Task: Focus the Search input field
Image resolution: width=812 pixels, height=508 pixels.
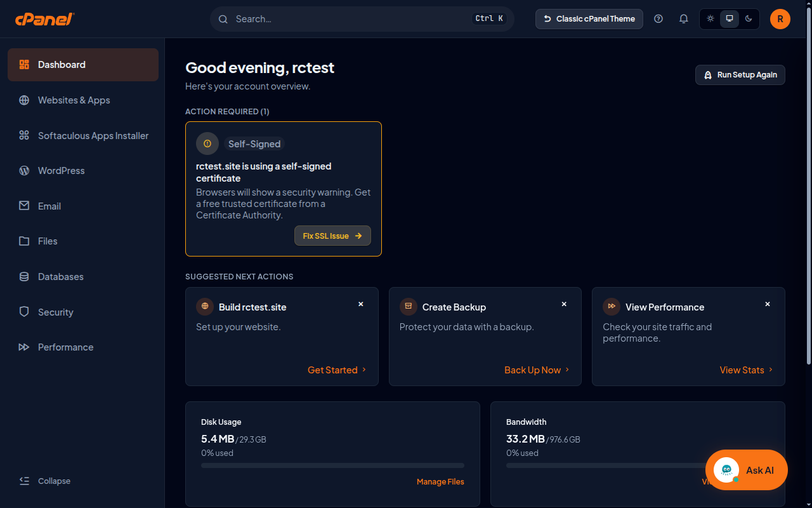Action: point(362,19)
